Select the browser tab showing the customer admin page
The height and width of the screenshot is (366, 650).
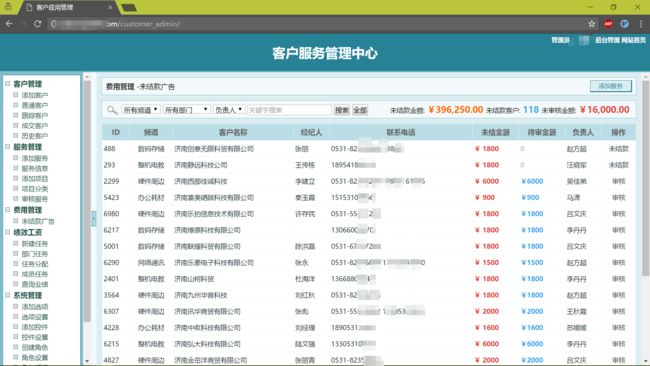[x=69, y=7]
